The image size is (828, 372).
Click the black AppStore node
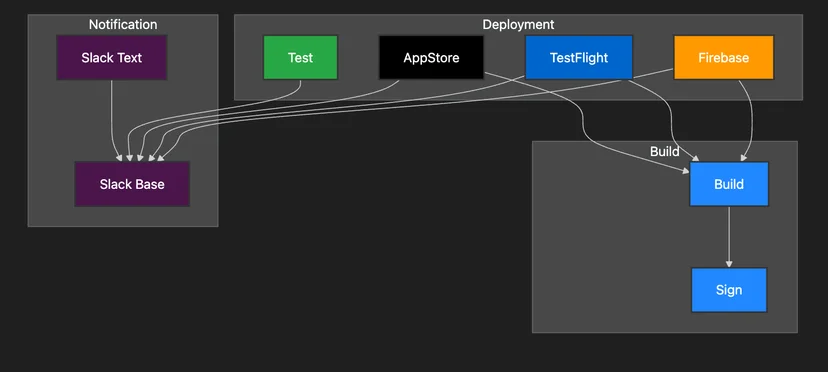(431, 58)
